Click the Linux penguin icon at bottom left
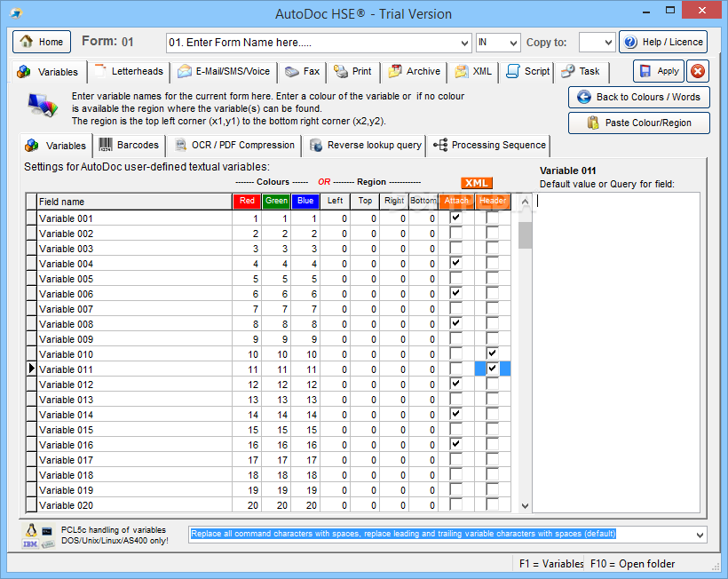Image resolution: width=728 pixels, height=579 pixels. (31, 531)
